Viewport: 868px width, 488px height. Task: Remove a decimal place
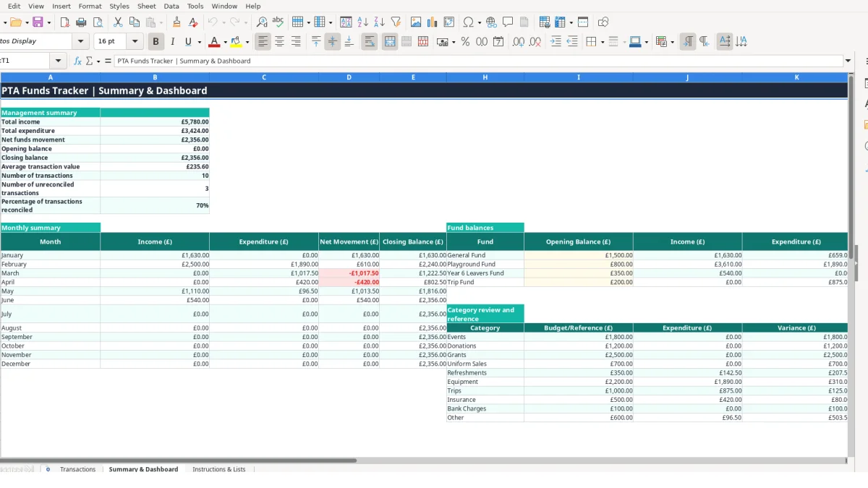point(535,42)
